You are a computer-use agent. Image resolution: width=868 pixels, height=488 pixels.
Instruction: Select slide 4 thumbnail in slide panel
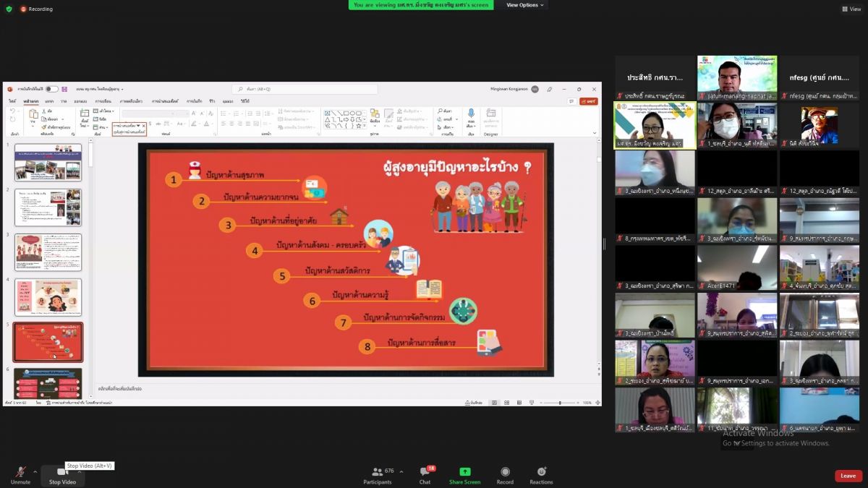48,297
